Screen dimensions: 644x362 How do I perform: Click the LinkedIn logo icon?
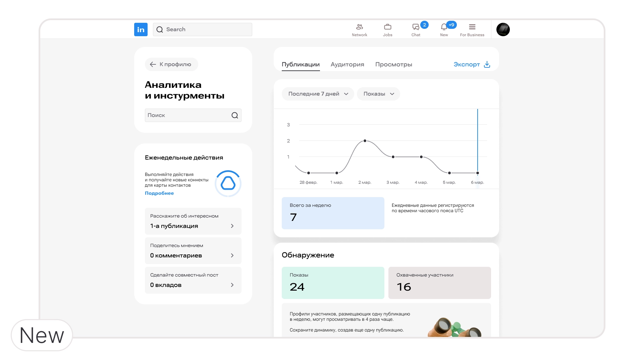[x=141, y=29]
